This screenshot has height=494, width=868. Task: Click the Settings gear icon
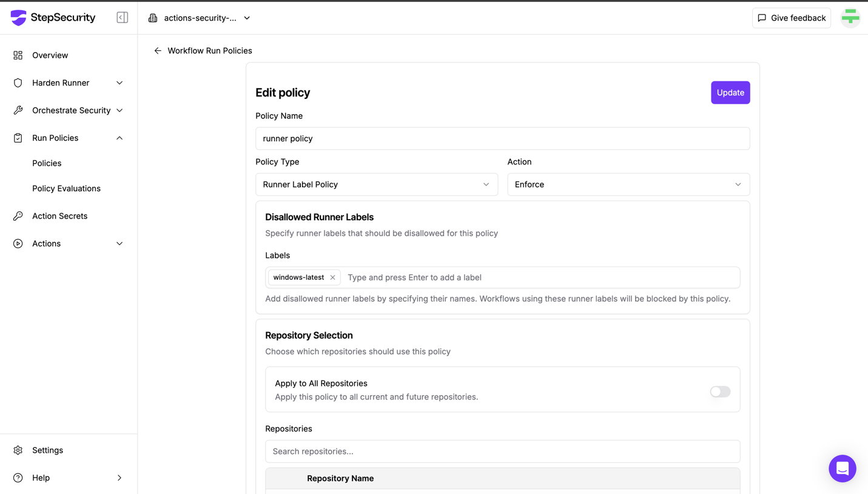click(18, 450)
